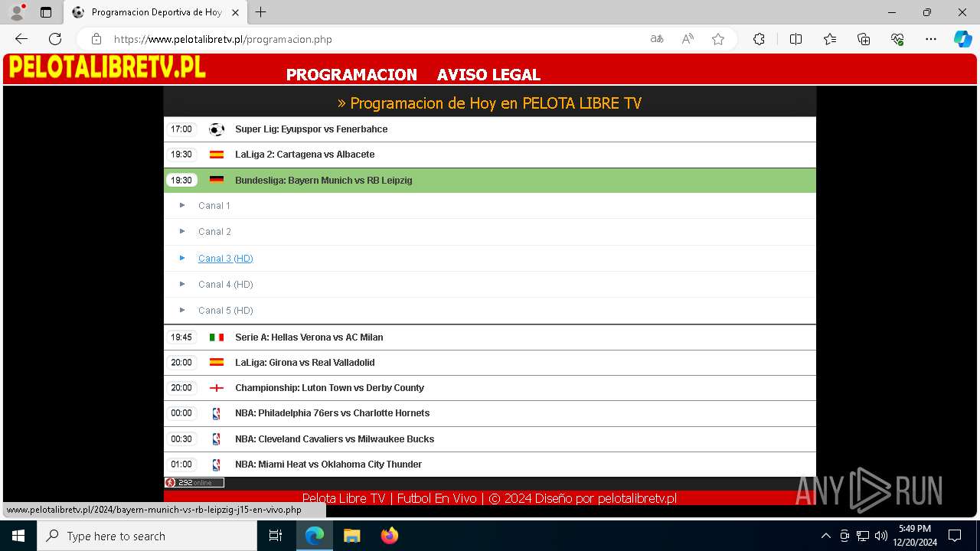Click the 292 online counter badge
This screenshot has height=551, width=980.
194,483
